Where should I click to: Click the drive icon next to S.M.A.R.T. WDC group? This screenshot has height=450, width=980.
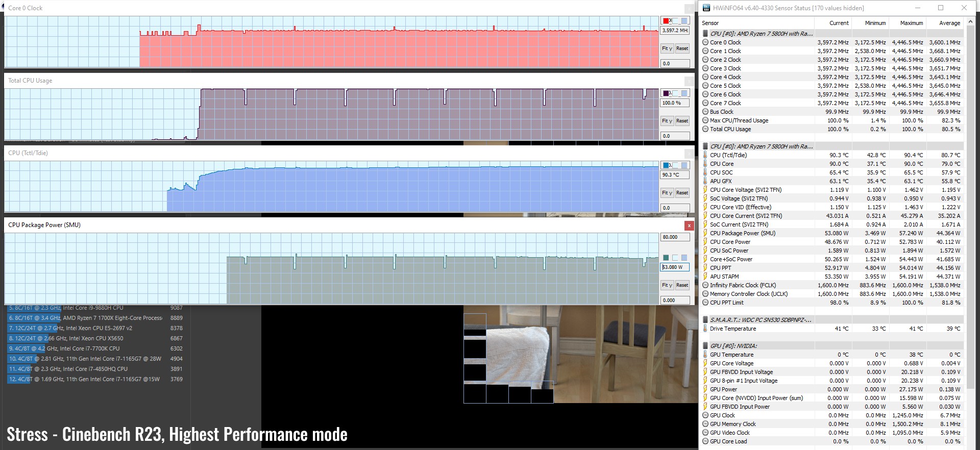pos(705,320)
